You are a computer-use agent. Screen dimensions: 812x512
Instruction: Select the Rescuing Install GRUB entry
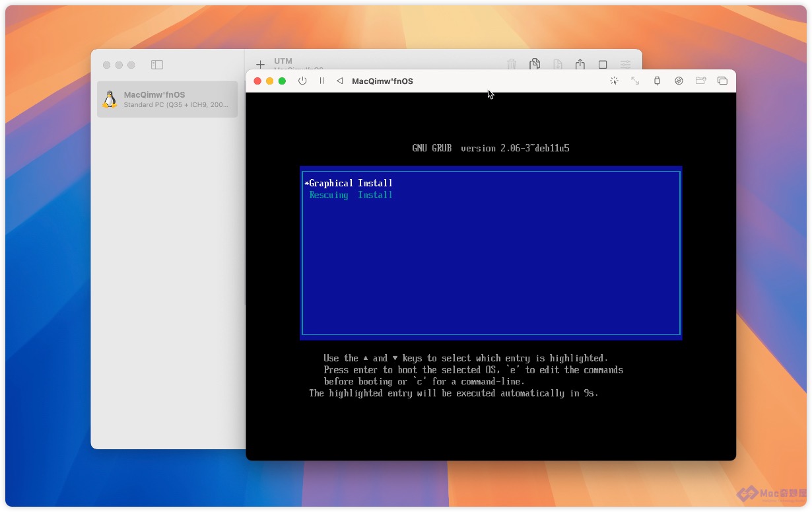click(x=351, y=195)
